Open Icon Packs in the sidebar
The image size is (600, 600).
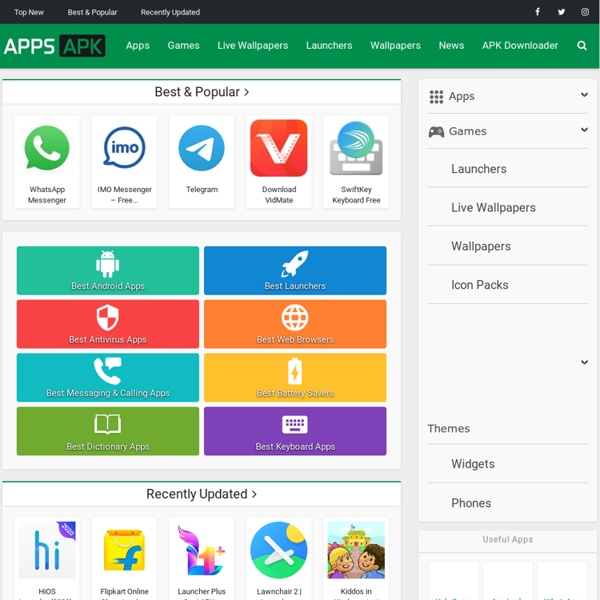pyautogui.click(x=479, y=285)
